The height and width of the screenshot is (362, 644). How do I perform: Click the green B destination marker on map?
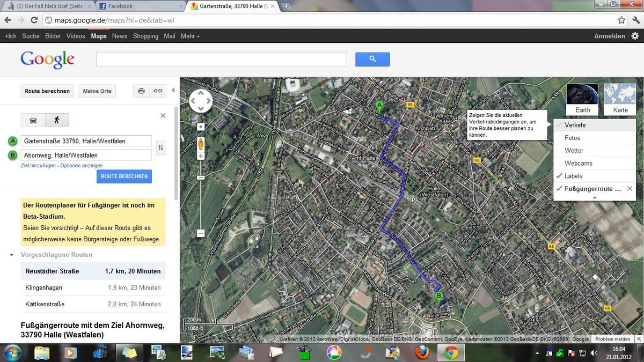click(438, 297)
